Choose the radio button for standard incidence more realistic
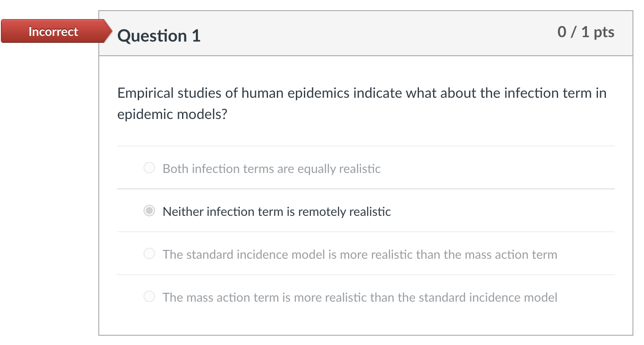 coord(149,254)
